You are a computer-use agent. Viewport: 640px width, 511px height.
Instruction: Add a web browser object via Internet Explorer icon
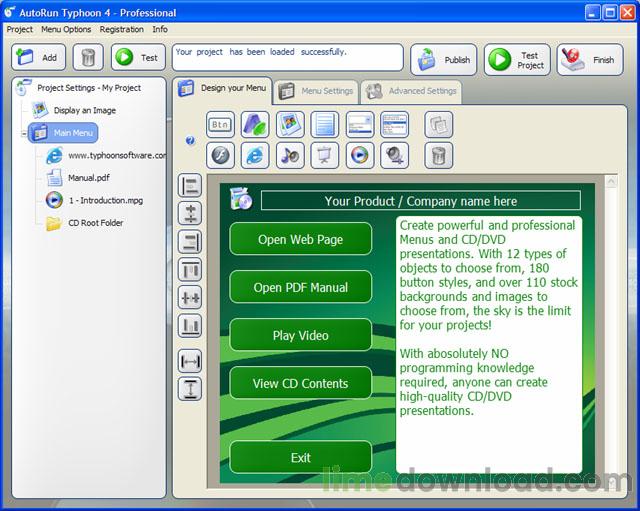tap(256, 155)
